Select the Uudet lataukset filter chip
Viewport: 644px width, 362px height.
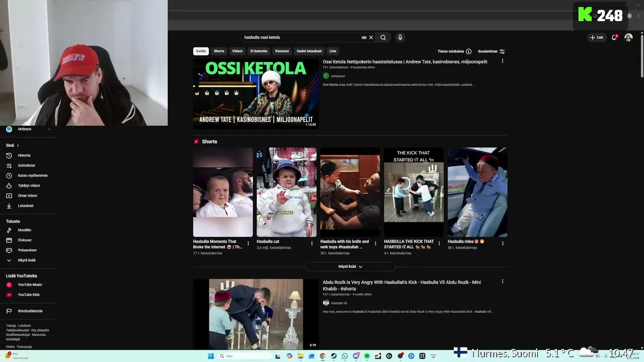(x=309, y=51)
